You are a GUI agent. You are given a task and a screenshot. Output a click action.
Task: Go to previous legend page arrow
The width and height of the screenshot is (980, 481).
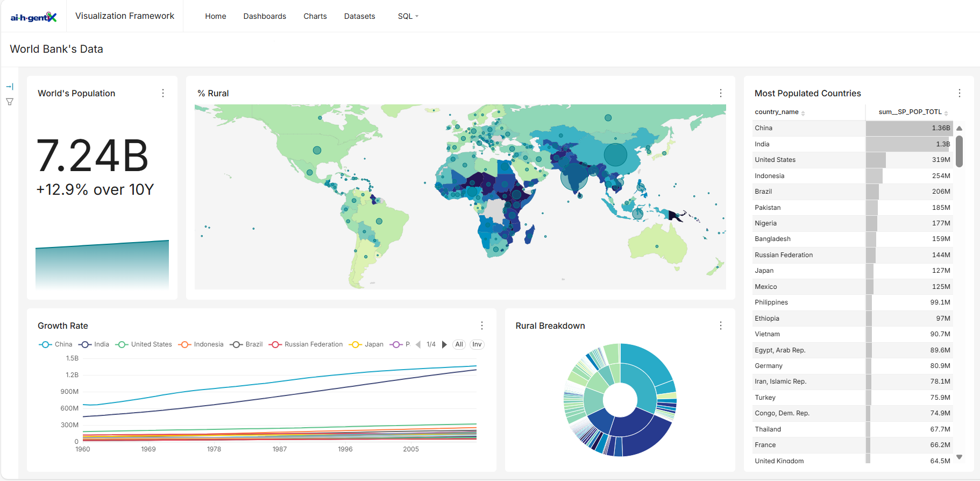[418, 344]
